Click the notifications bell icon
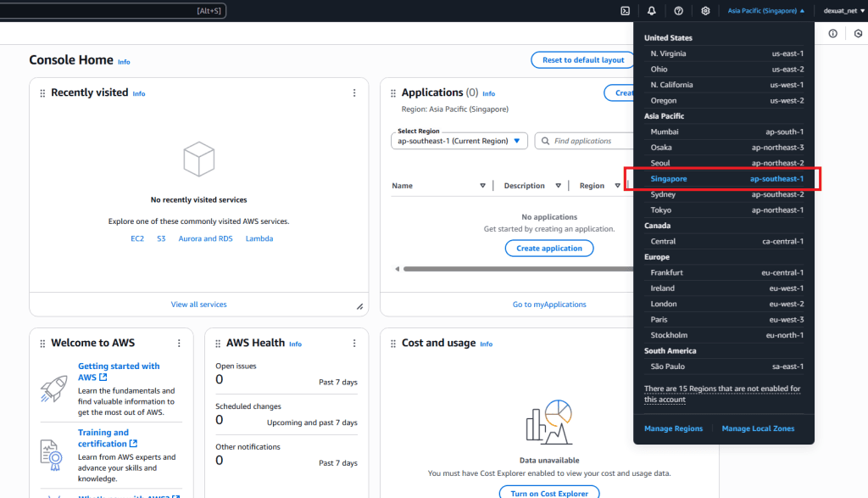This screenshot has height=498, width=868. coord(651,11)
